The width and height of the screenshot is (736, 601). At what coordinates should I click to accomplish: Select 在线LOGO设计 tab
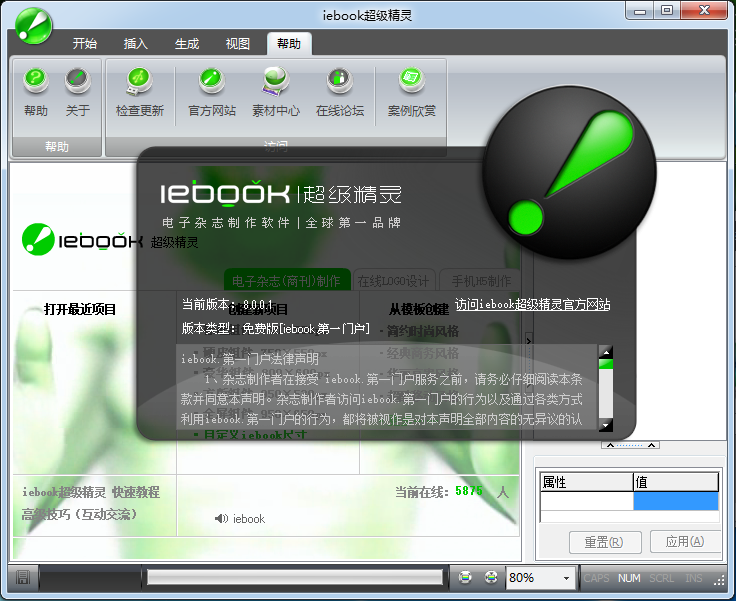tap(394, 281)
